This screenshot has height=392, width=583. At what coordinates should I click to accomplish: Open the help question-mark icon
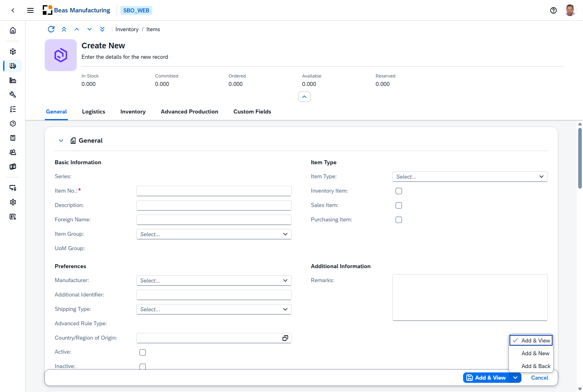click(553, 10)
